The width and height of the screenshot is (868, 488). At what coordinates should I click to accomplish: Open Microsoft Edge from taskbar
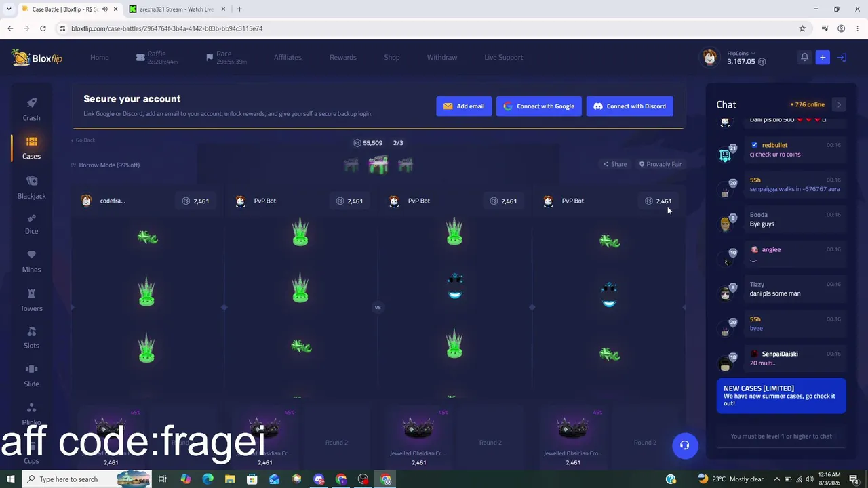coord(208,479)
